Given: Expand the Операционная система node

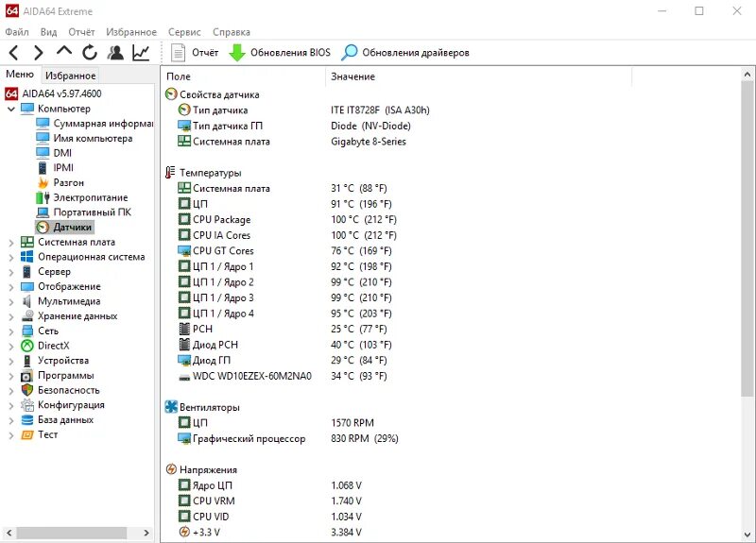Looking at the screenshot, I should pos(11,257).
